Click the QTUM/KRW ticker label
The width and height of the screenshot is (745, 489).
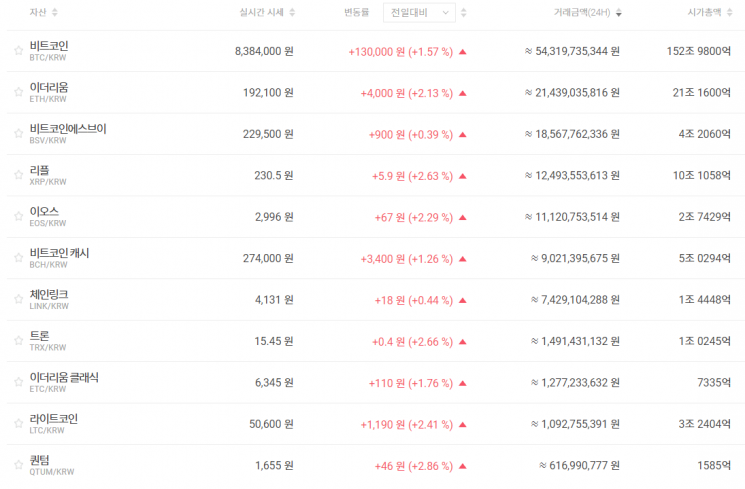pyautogui.click(x=52, y=471)
